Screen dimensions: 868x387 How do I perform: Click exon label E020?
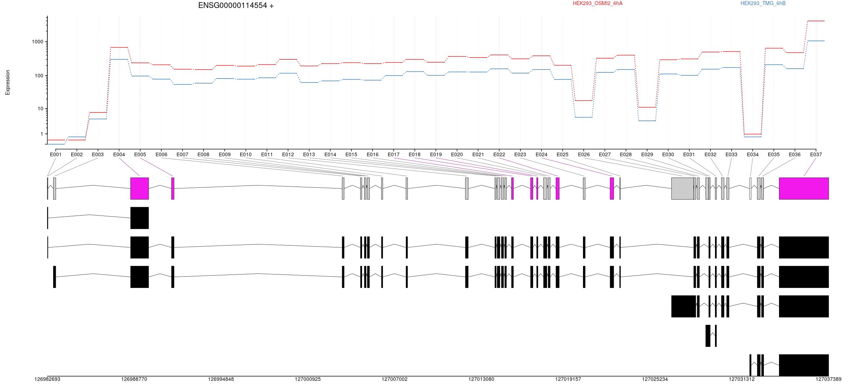click(x=457, y=154)
